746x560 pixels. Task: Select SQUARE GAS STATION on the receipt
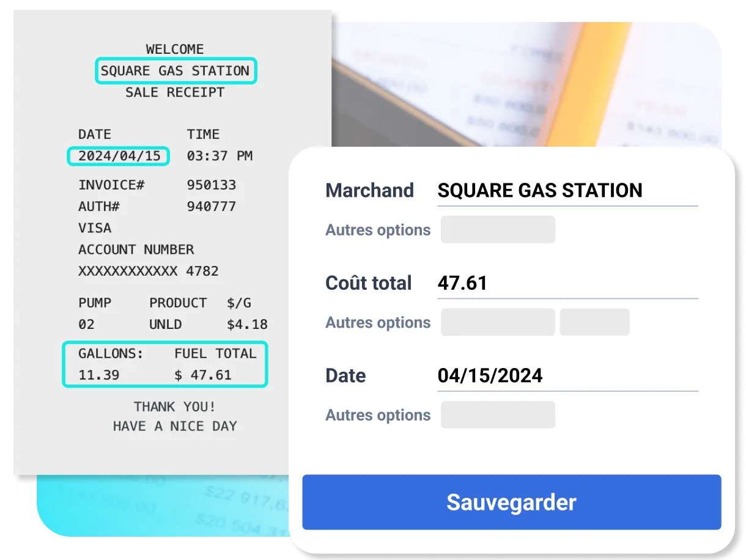click(x=175, y=71)
